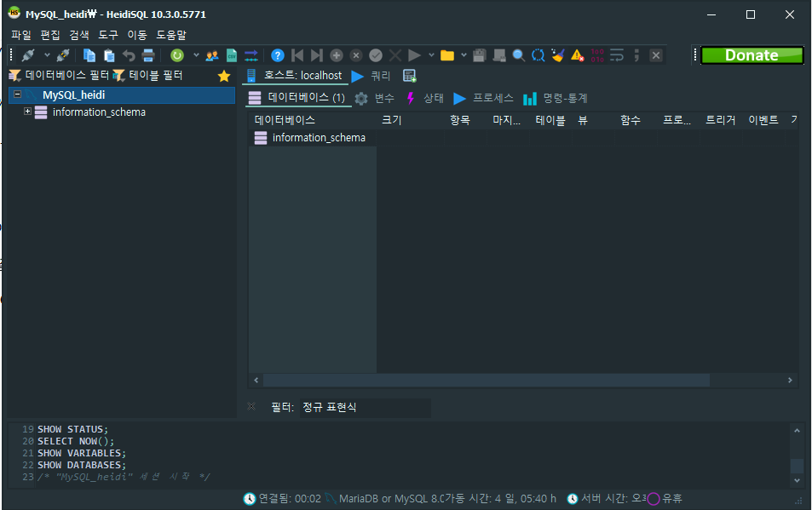Click the Paste toolbar icon
812x510 pixels.
tap(109, 55)
